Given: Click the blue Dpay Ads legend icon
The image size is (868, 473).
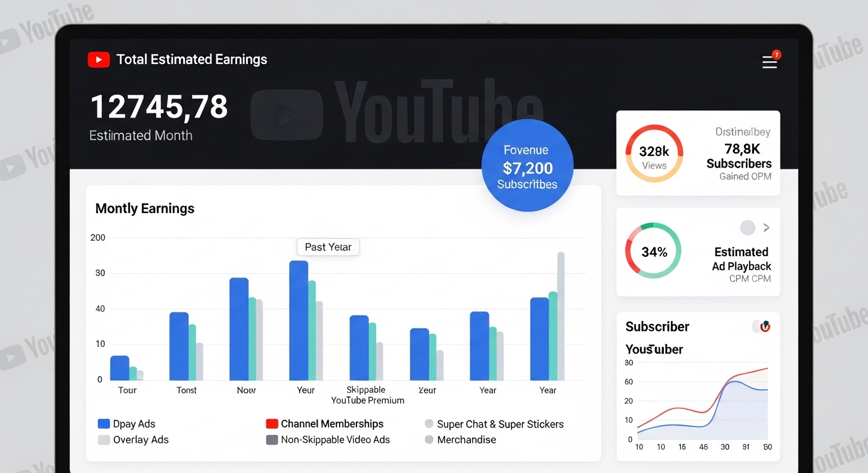Looking at the screenshot, I should pos(104,424).
